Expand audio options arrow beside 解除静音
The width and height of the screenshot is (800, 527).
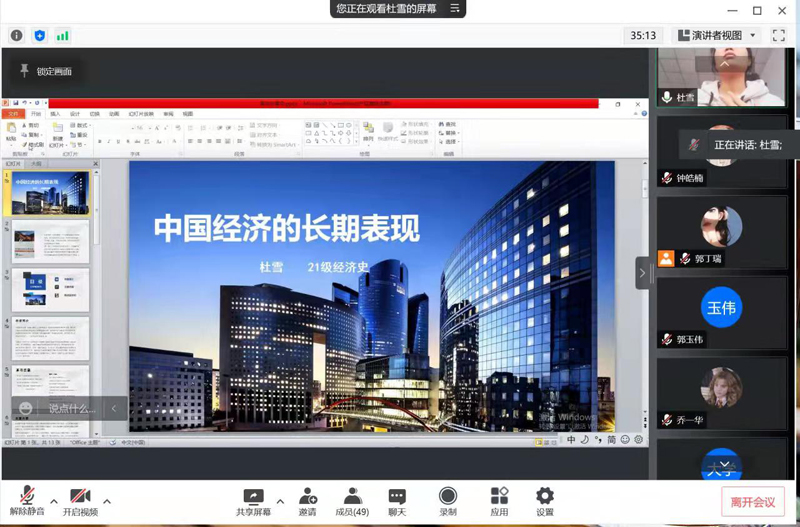(x=53, y=501)
